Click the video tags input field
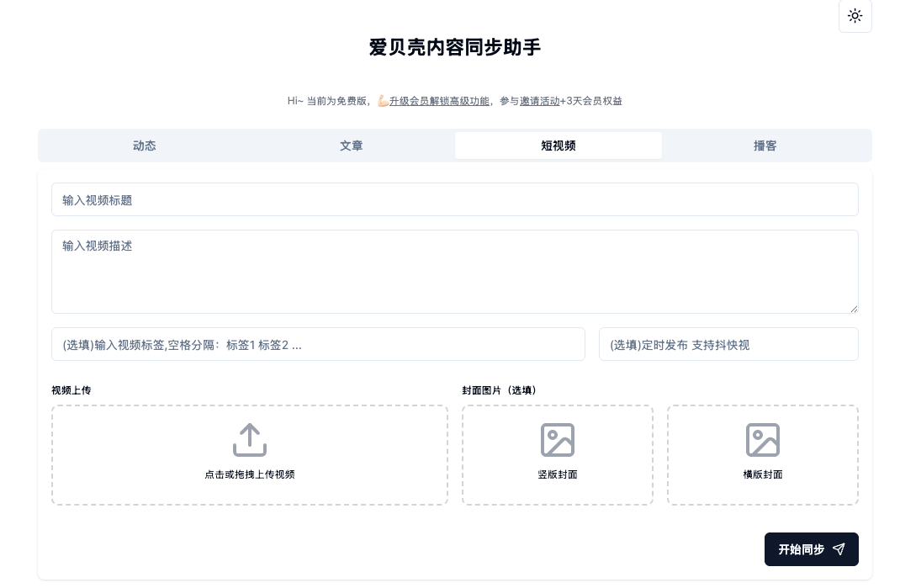 pos(318,344)
